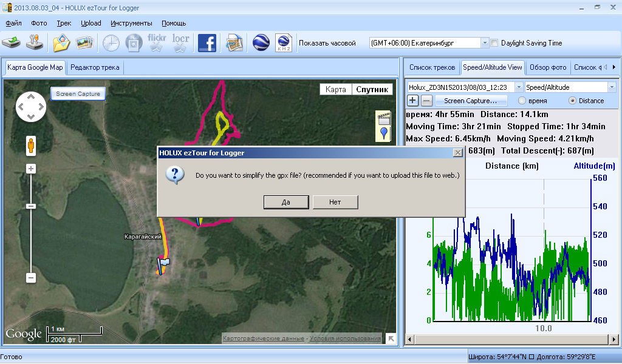The width and height of the screenshot is (622, 364).
Task: Open the Картографические данные link
Action: point(264,339)
